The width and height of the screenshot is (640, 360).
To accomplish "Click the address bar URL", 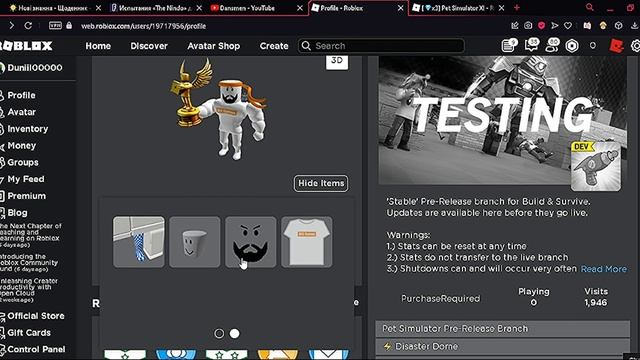I will 143,26.
